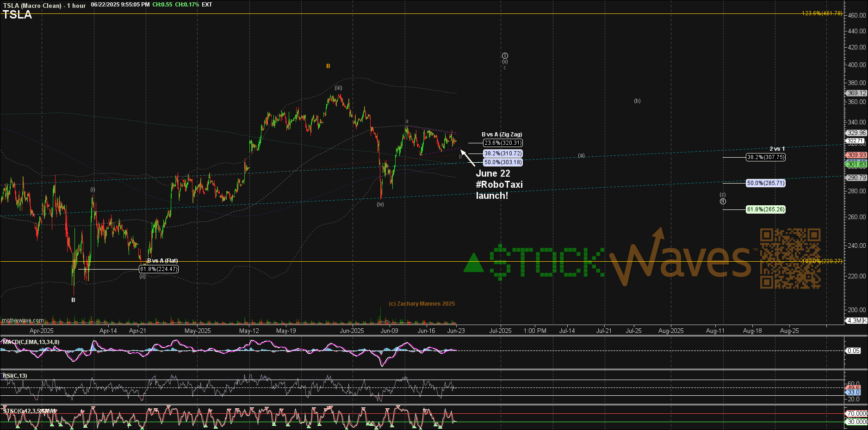
Task: Click the Aug-18 date axis label
Action: 752,331
